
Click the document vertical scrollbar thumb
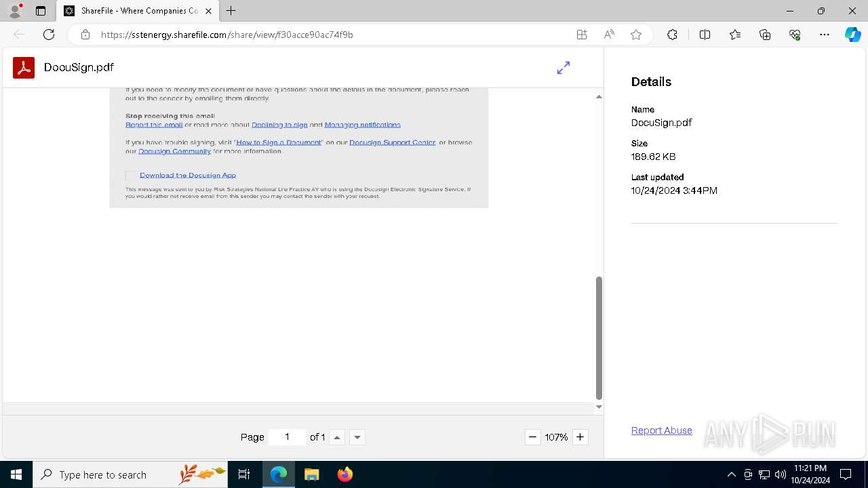(599, 338)
